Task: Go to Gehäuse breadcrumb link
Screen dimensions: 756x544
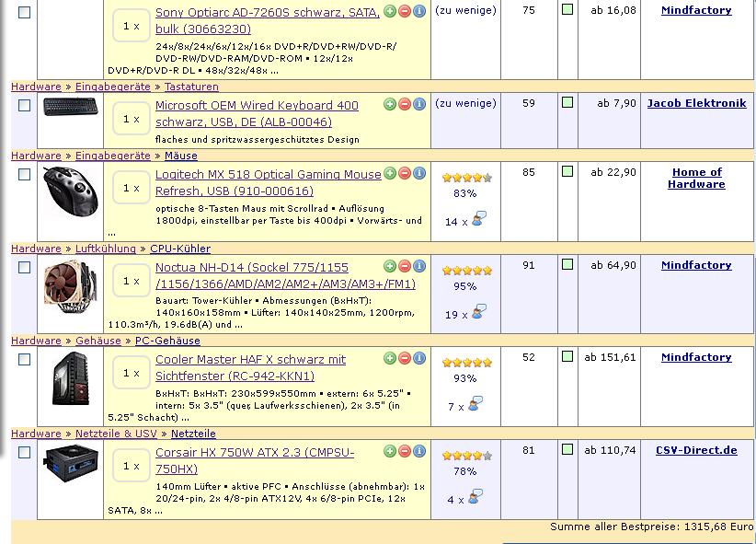Action: click(97, 341)
